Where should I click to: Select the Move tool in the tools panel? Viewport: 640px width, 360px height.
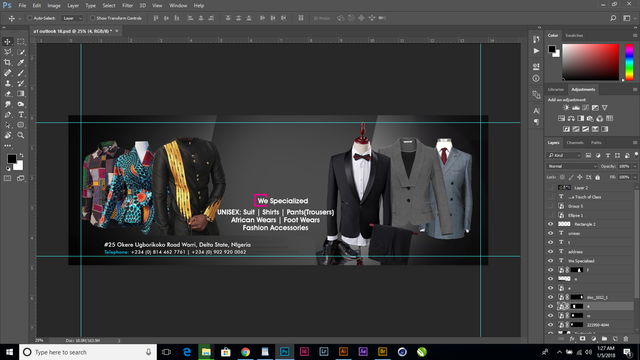click(7, 42)
